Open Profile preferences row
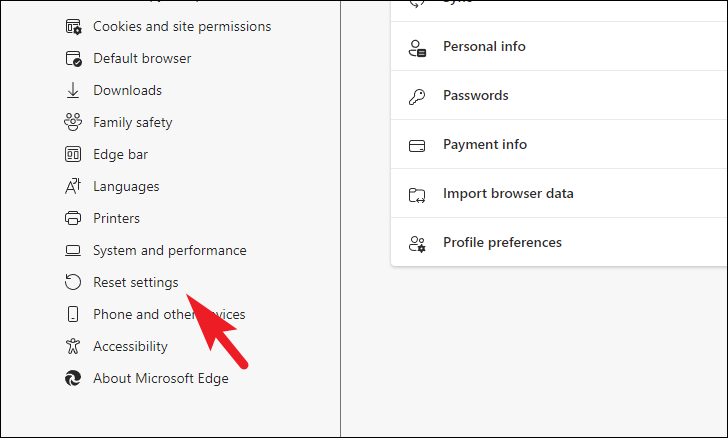 [502, 243]
